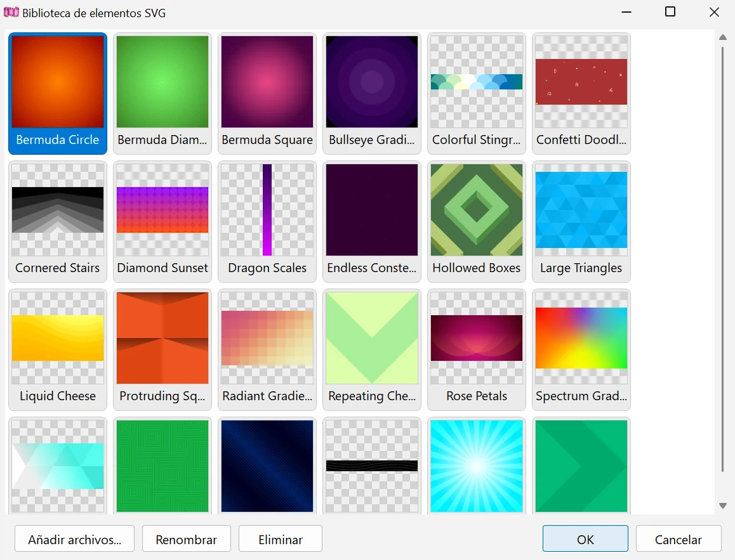Minimize the Biblioteca de elementos SVG window

(626, 11)
